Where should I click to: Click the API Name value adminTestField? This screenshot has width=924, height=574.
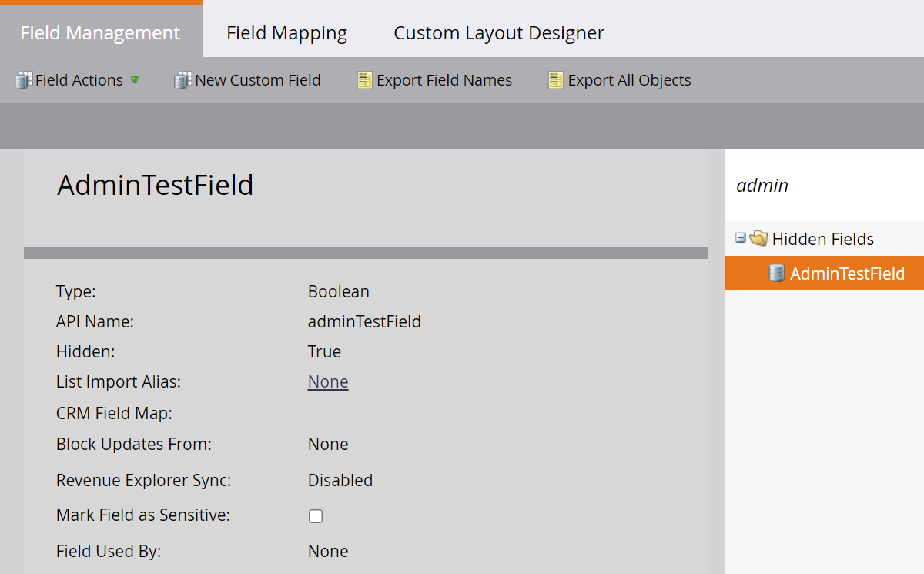364,321
